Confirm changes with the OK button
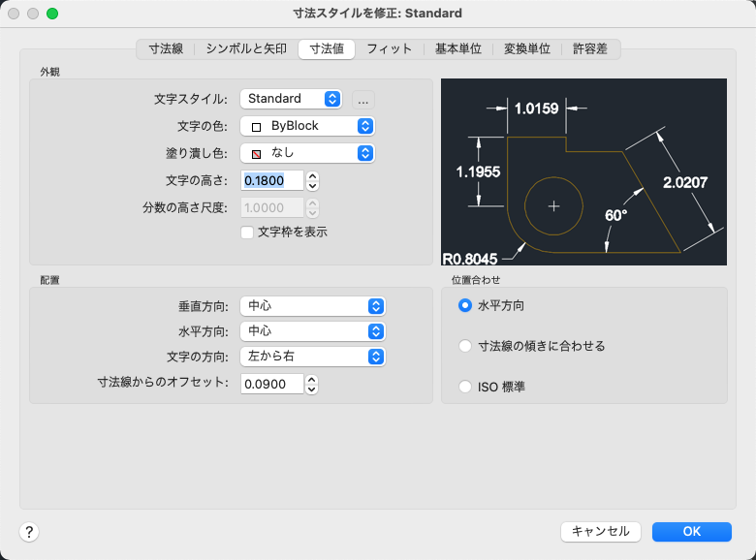The height and width of the screenshot is (560, 756). (691, 532)
